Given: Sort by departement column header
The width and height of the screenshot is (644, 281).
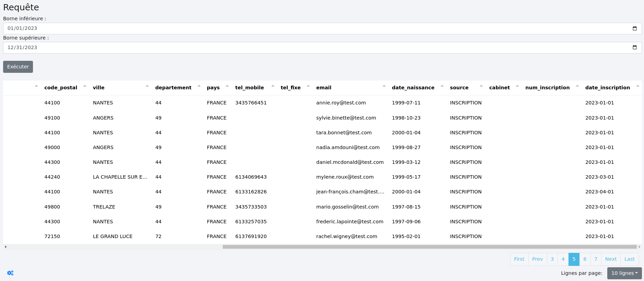Looking at the screenshot, I should [x=173, y=88].
